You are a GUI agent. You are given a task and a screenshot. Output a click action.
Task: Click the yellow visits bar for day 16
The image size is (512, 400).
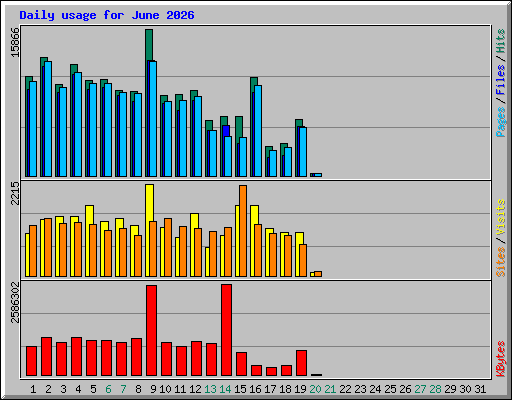pos(255,215)
